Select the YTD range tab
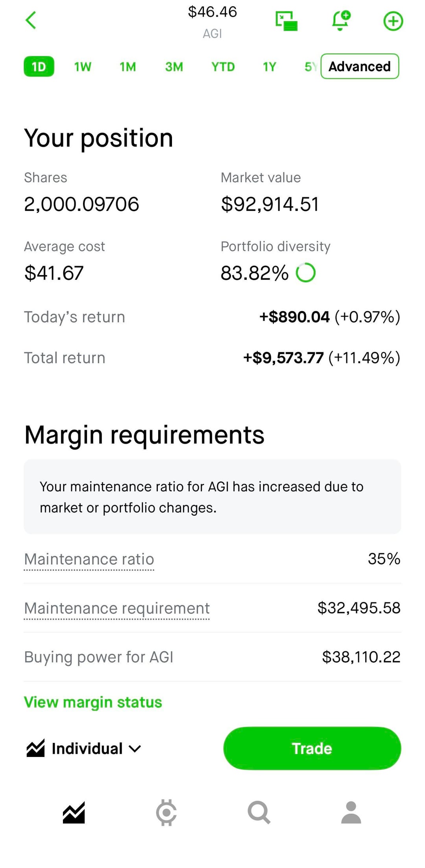This screenshot has width=425, height=868. coord(223,67)
